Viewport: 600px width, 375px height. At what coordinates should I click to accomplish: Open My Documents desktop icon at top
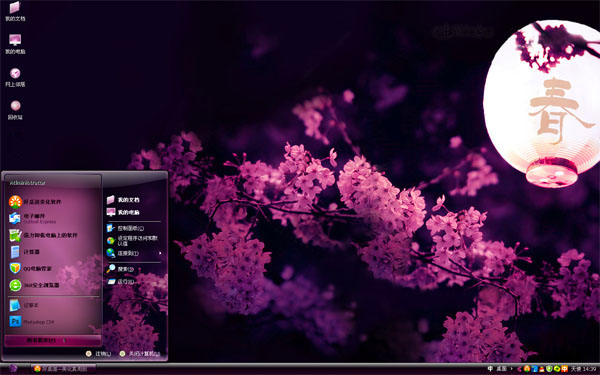click(x=15, y=11)
